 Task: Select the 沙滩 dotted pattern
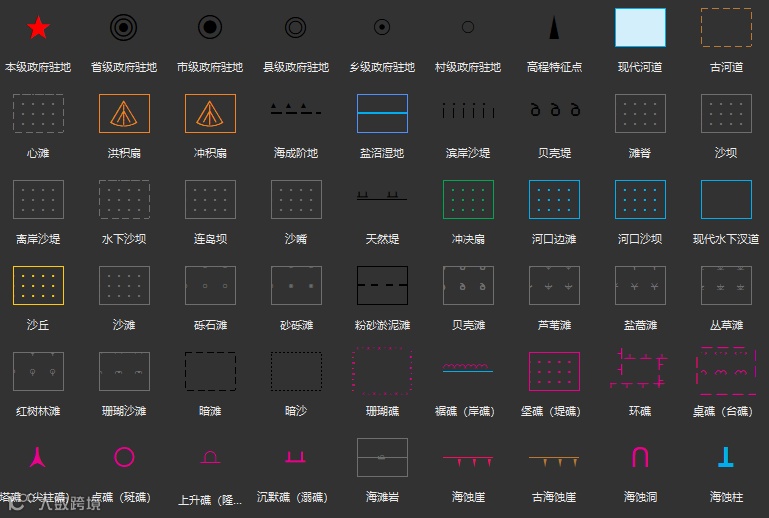click(x=124, y=285)
